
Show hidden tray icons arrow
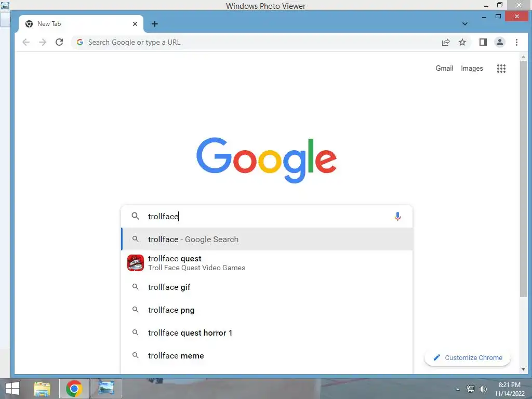458,389
